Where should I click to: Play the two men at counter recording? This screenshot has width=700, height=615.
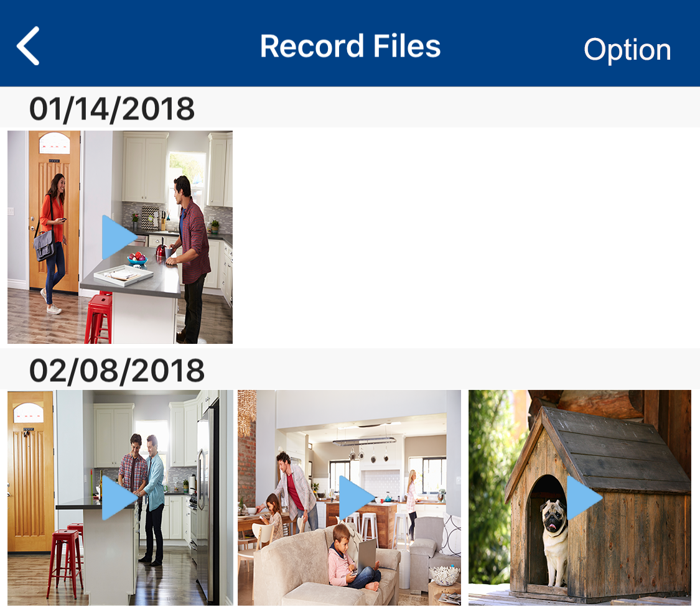point(119,497)
